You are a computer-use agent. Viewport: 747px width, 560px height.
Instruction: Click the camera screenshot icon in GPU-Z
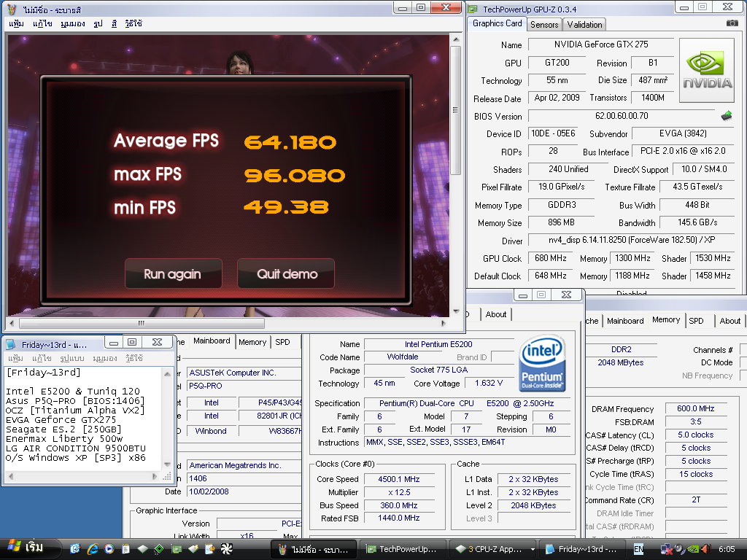tap(732, 23)
